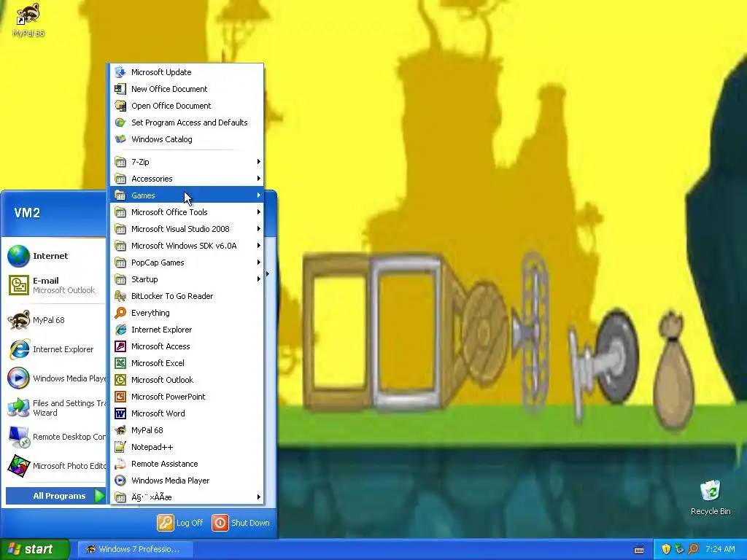Click the MyPal 68 raccoon icon in programs list
The image size is (747, 560).
[x=120, y=430]
